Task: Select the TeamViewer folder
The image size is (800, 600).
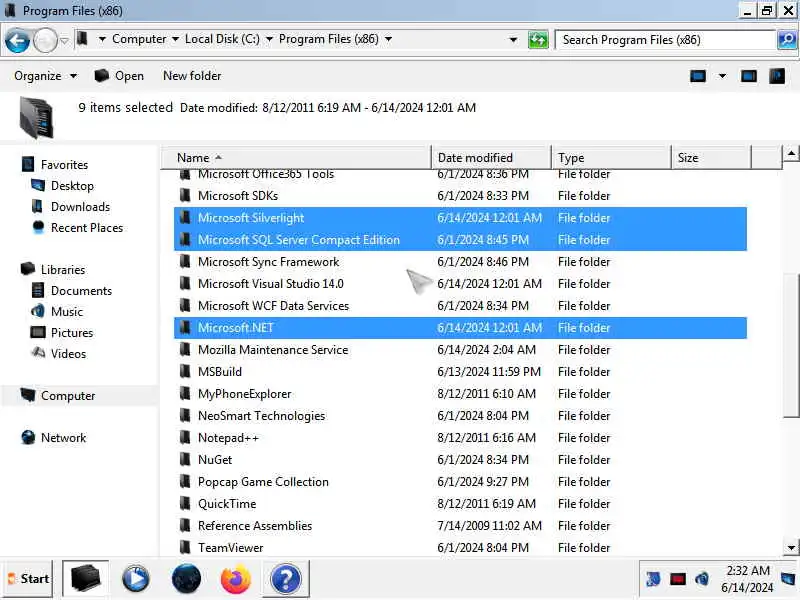Action: point(460,547)
